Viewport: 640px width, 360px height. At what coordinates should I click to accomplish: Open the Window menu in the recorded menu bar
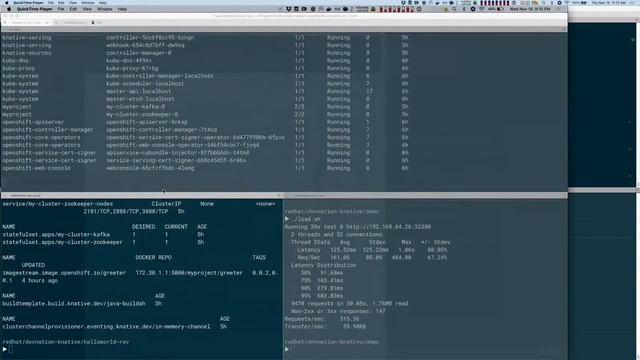click(x=104, y=9)
